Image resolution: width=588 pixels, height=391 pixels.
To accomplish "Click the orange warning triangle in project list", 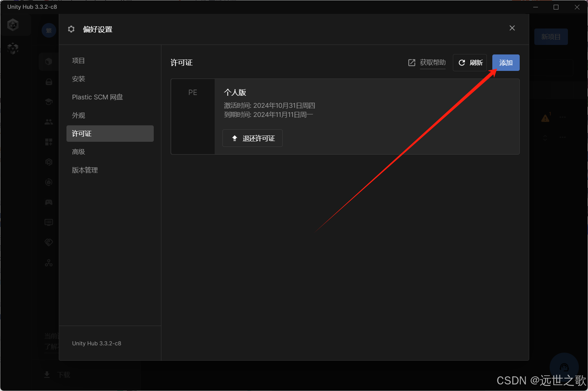I will click(x=545, y=118).
